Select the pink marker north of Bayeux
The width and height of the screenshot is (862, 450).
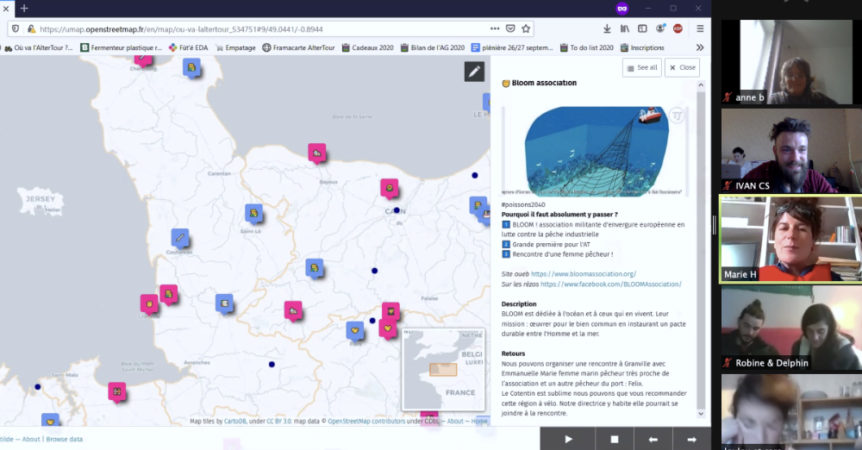click(317, 153)
